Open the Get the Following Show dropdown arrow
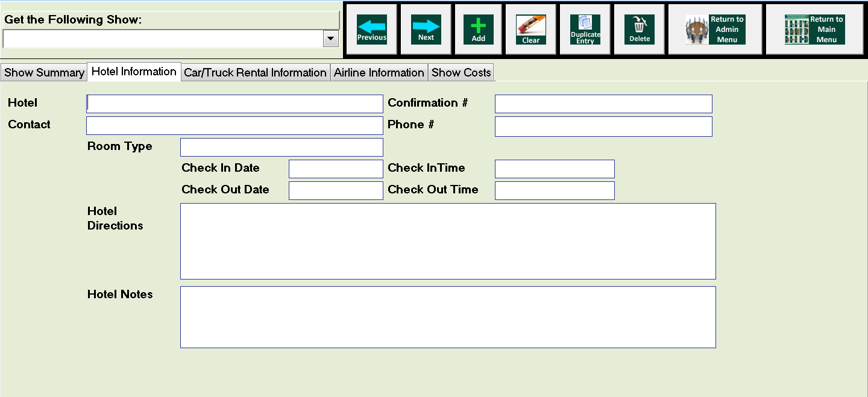This screenshot has width=868, height=397. pyautogui.click(x=331, y=39)
